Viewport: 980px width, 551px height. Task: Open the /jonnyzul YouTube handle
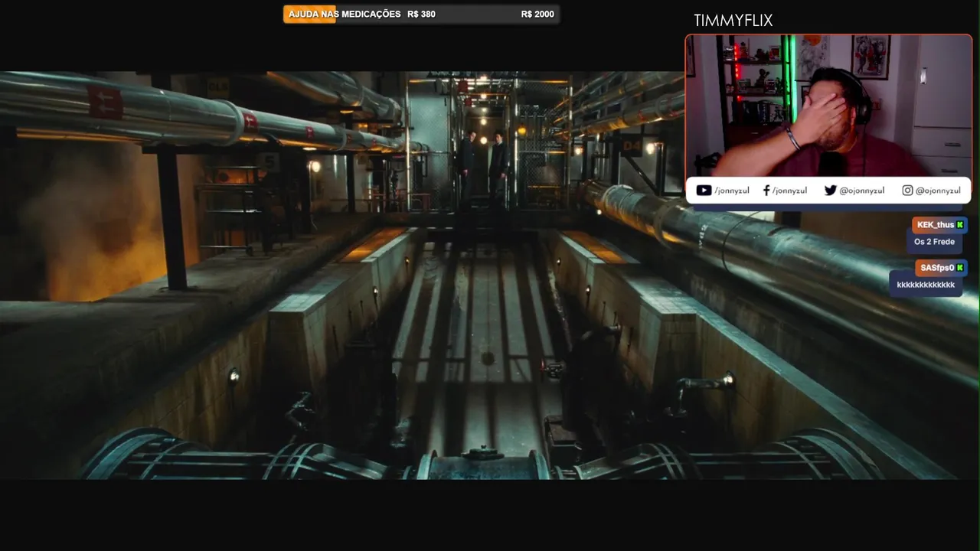[732, 191]
